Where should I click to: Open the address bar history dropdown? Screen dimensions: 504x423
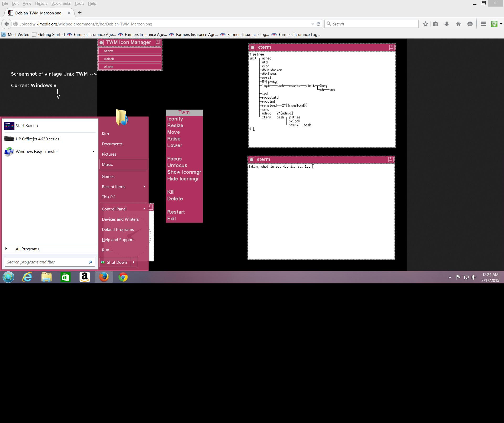point(312,24)
